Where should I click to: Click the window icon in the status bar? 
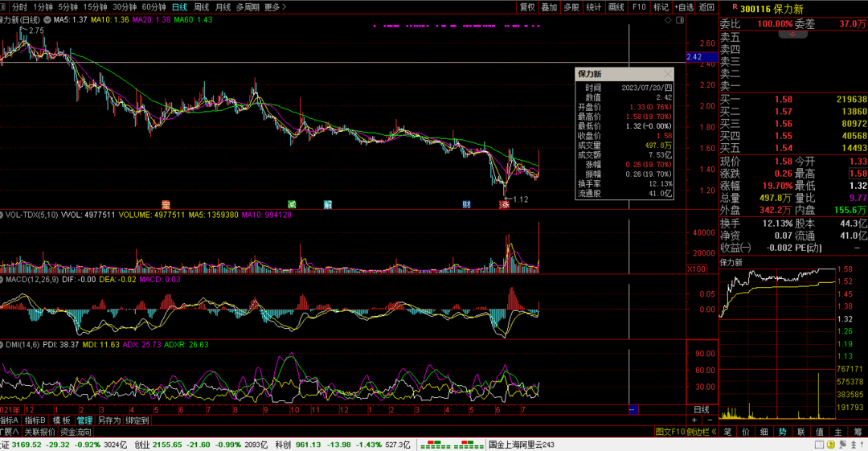(x=819, y=445)
